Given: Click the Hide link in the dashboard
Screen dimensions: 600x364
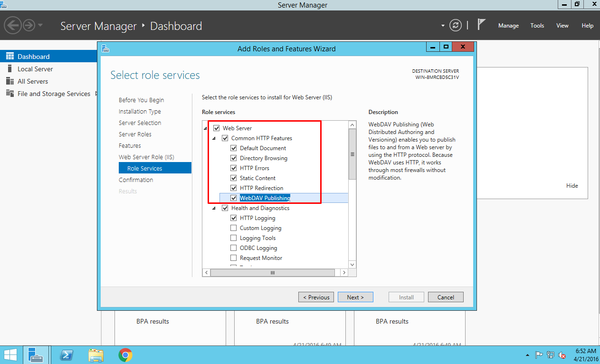Looking at the screenshot, I should [x=572, y=186].
